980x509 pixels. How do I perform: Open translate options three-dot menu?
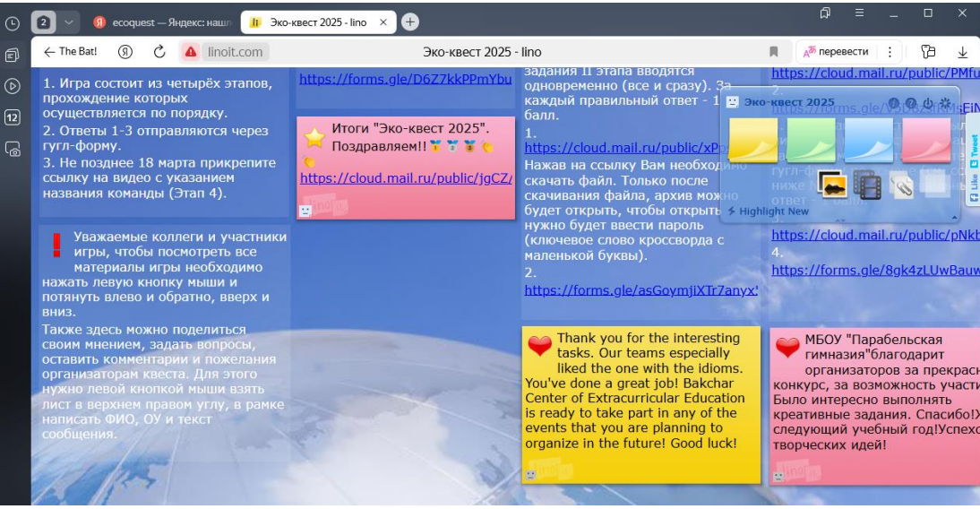tap(890, 52)
